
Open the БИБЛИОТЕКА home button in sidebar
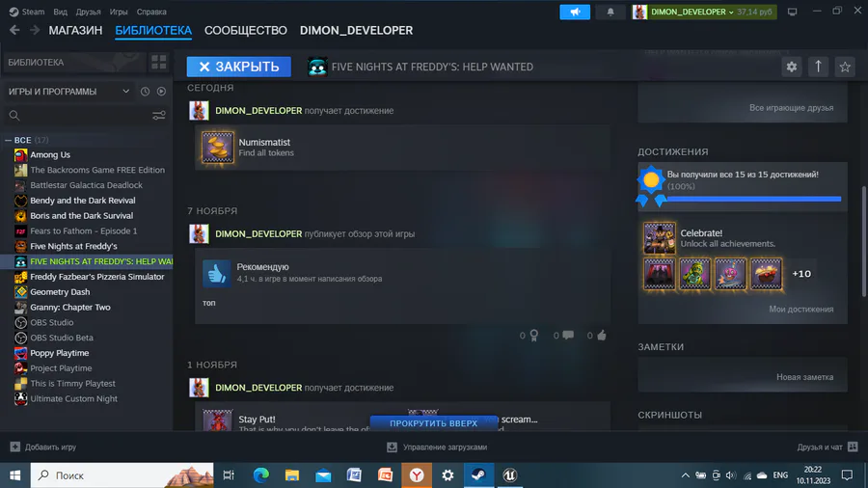tap(74, 63)
